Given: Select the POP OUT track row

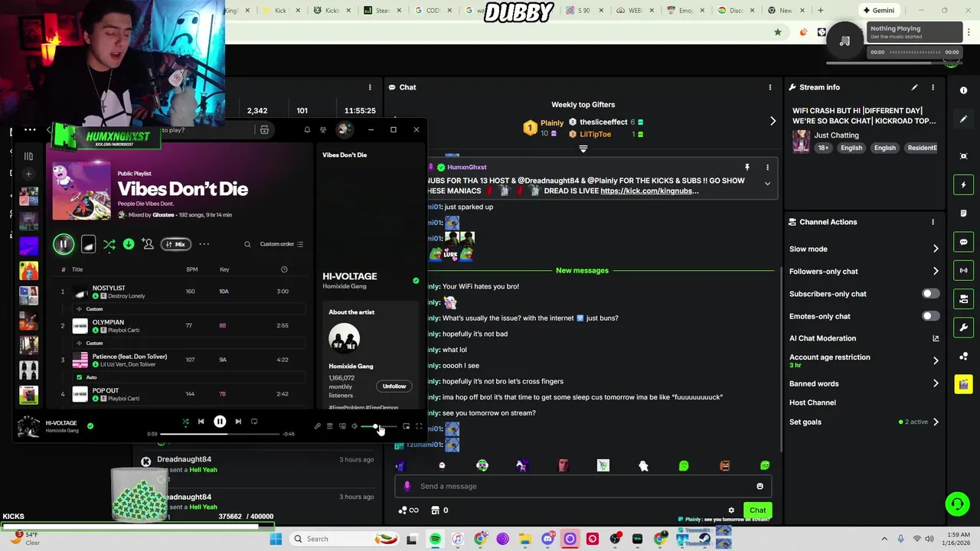Looking at the screenshot, I should (182, 394).
